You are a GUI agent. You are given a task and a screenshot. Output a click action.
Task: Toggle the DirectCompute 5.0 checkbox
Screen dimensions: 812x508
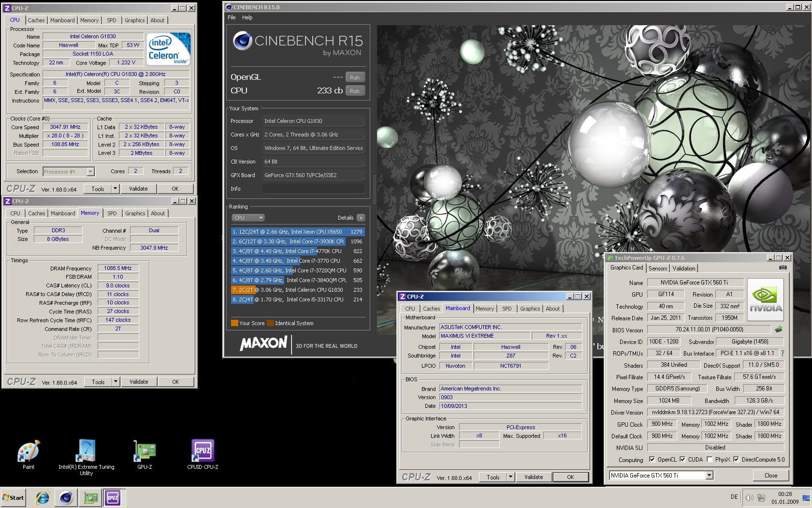click(736, 460)
